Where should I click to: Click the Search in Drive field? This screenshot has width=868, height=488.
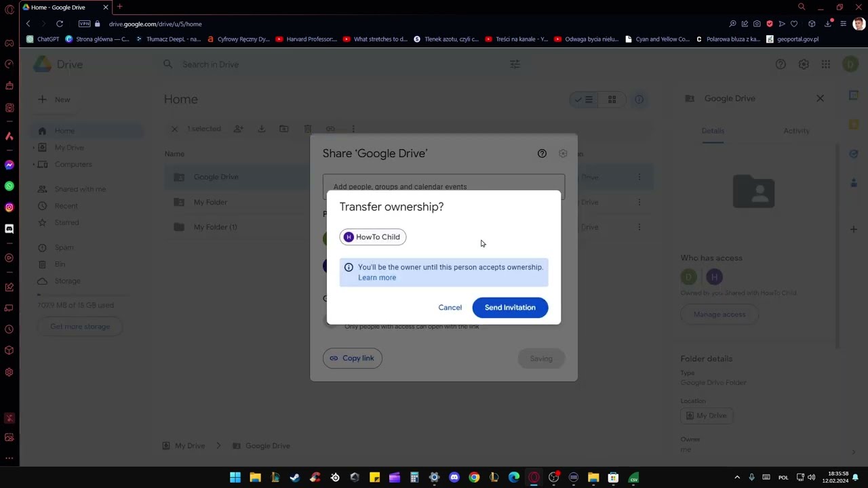(339, 64)
